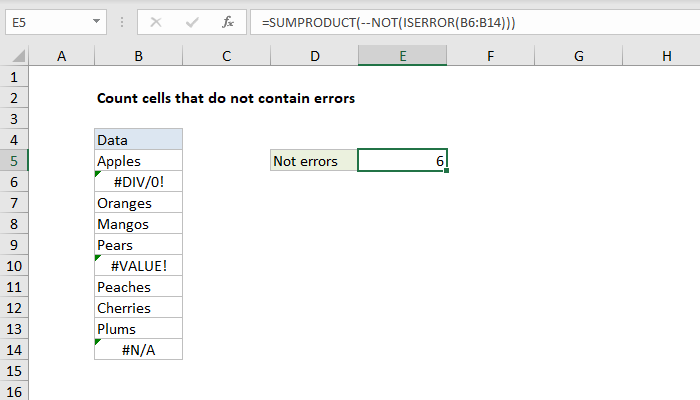
Task: Select row 3 header
Action: coord(14,119)
